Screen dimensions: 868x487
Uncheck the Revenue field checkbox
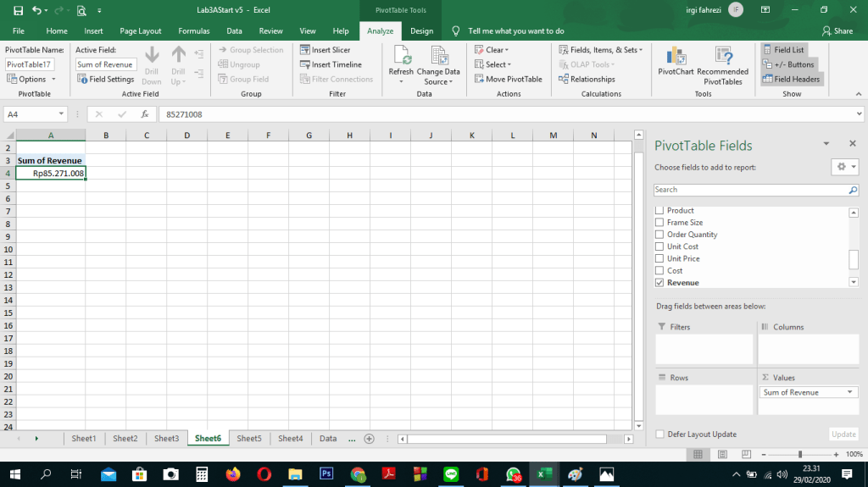[659, 283]
